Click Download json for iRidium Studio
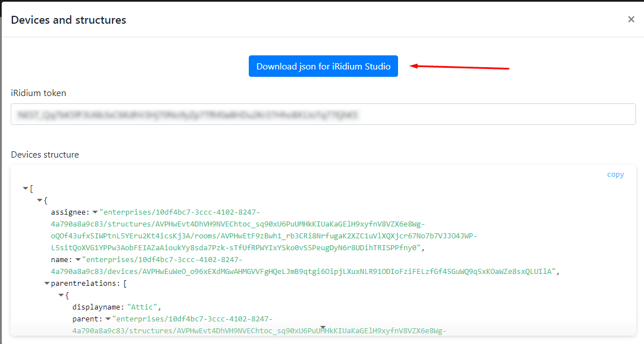Image resolution: width=644 pixels, height=344 pixels. click(323, 66)
